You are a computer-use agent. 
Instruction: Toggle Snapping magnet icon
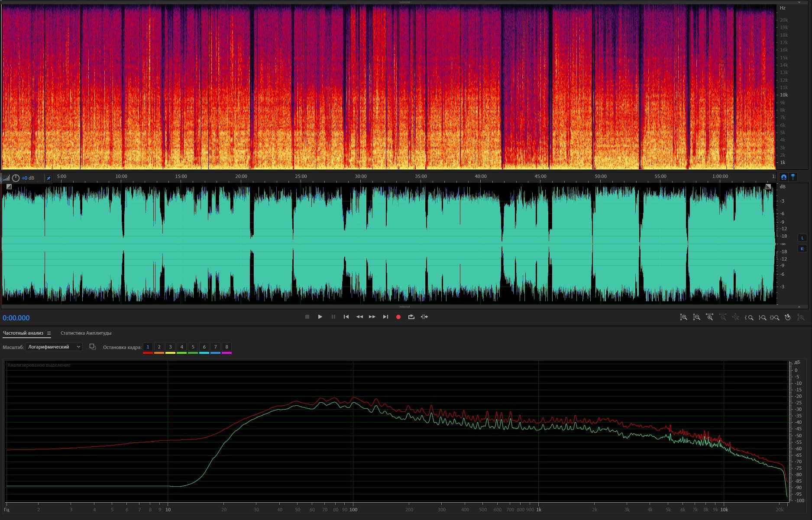(x=784, y=177)
